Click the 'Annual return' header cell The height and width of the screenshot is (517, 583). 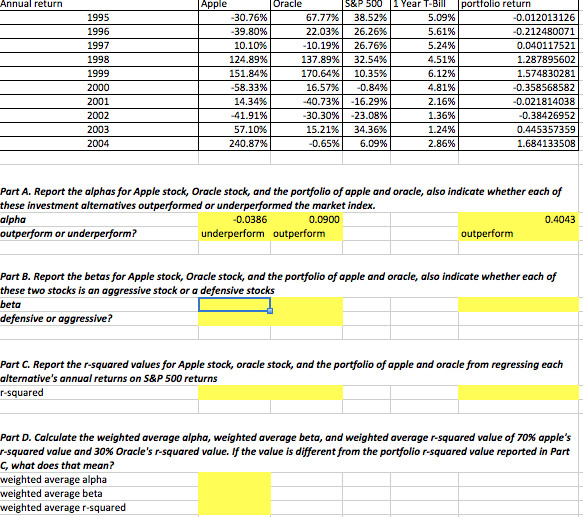coord(99,4)
